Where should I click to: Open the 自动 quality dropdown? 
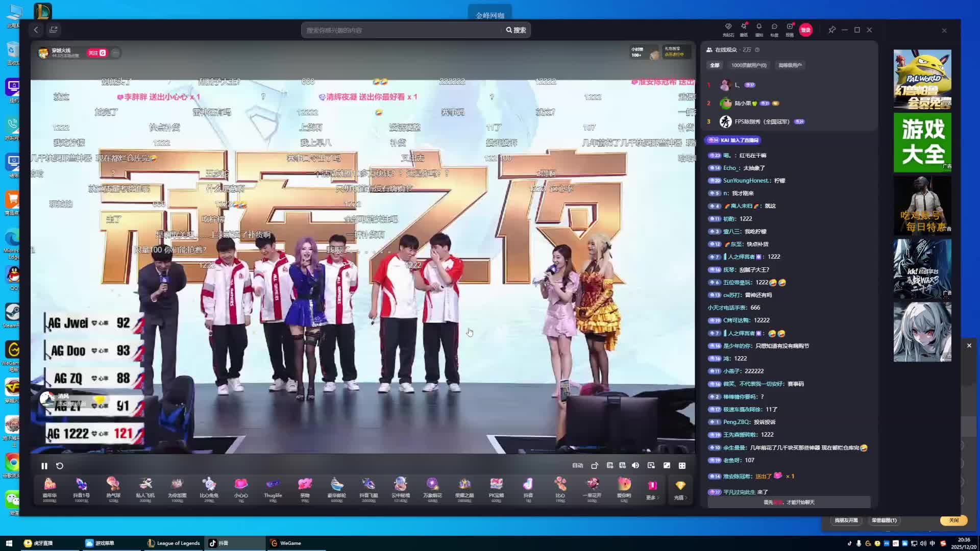tap(577, 465)
